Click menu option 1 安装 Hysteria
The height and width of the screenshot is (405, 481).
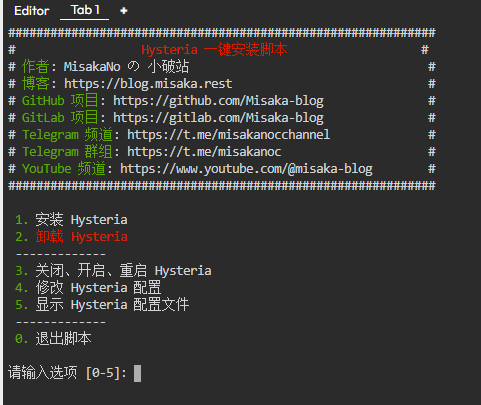(x=71, y=220)
